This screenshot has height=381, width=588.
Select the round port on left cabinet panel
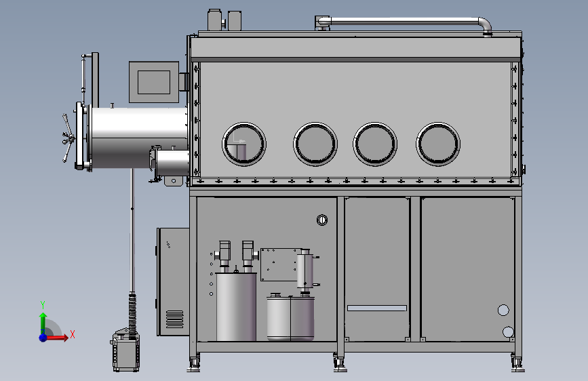(x=322, y=220)
